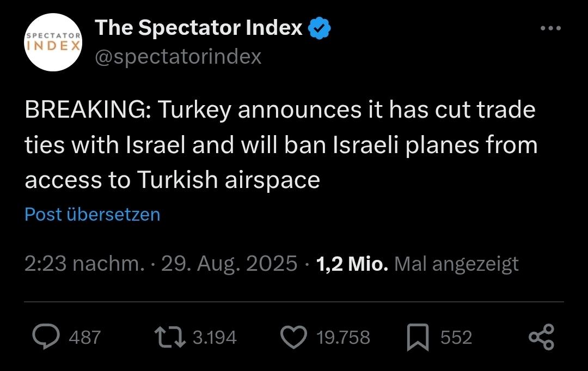Image resolution: width=588 pixels, height=371 pixels.
Task: Open the 29. Aug. 2025 date link
Action: (229, 264)
